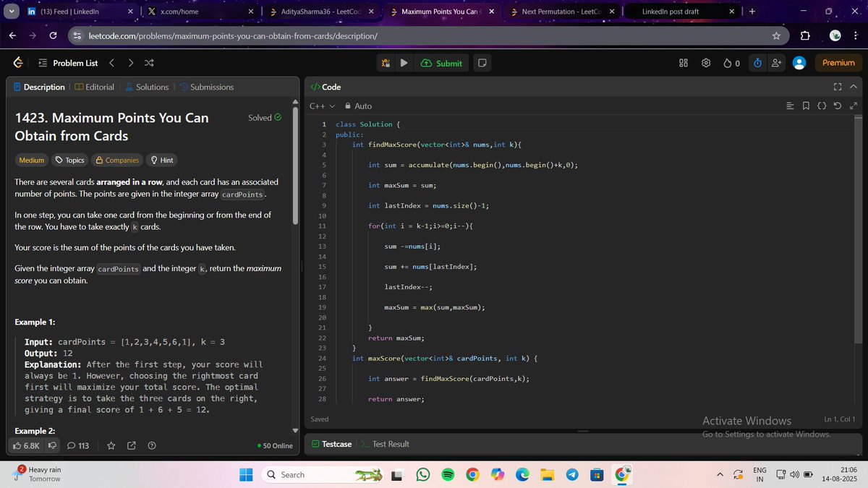Open the Test Result tab
The width and height of the screenshot is (868, 488).
pos(385,444)
